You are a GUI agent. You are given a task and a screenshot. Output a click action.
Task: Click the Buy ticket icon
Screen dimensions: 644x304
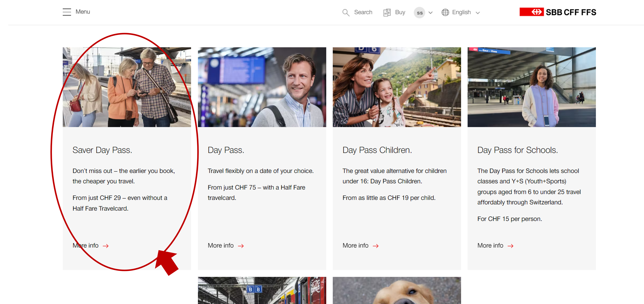387,13
